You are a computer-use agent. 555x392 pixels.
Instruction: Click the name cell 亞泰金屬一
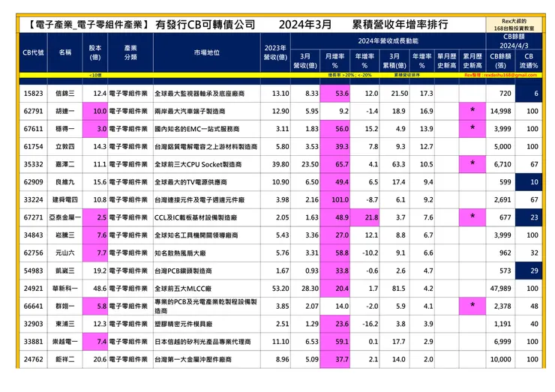pyautogui.click(x=65, y=217)
